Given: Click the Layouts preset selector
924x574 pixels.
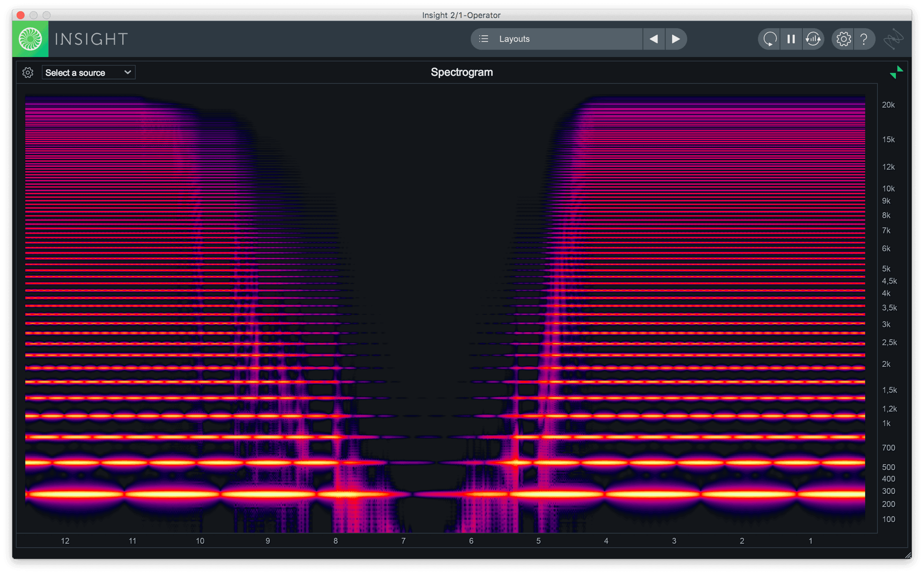Looking at the screenshot, I should [557, 39].
